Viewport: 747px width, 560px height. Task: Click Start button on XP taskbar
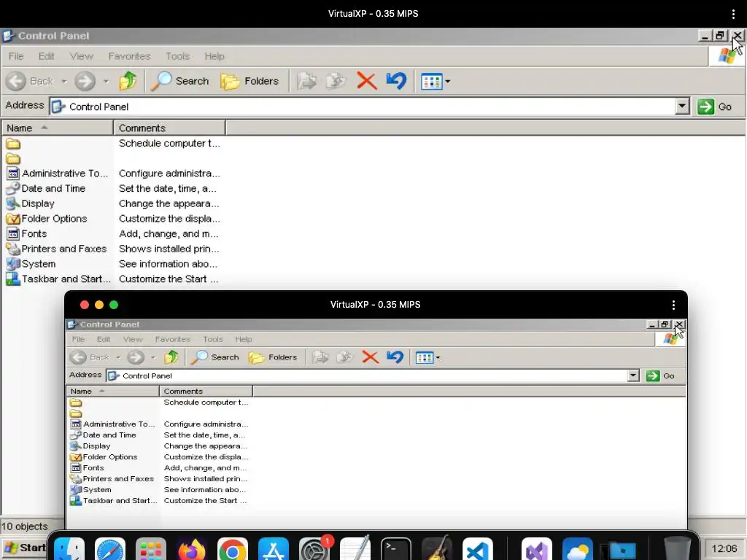click(x=25, y=548)
